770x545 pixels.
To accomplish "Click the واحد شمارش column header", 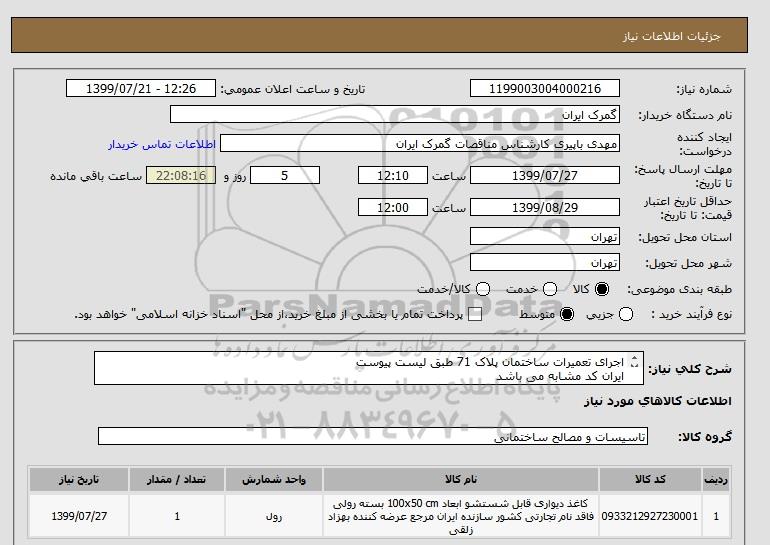I will pyautogui.click(x=274, y=479).
